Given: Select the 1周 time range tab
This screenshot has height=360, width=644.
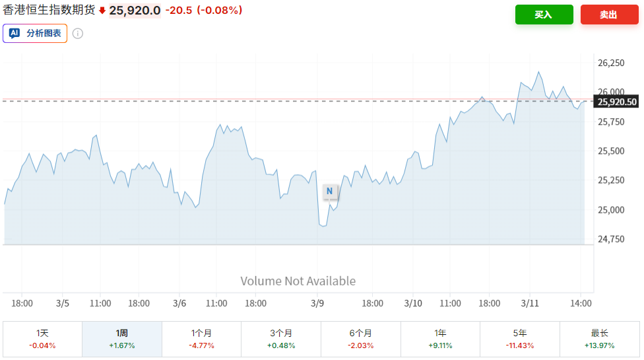Looking at the screenshot, I should 121,339.
